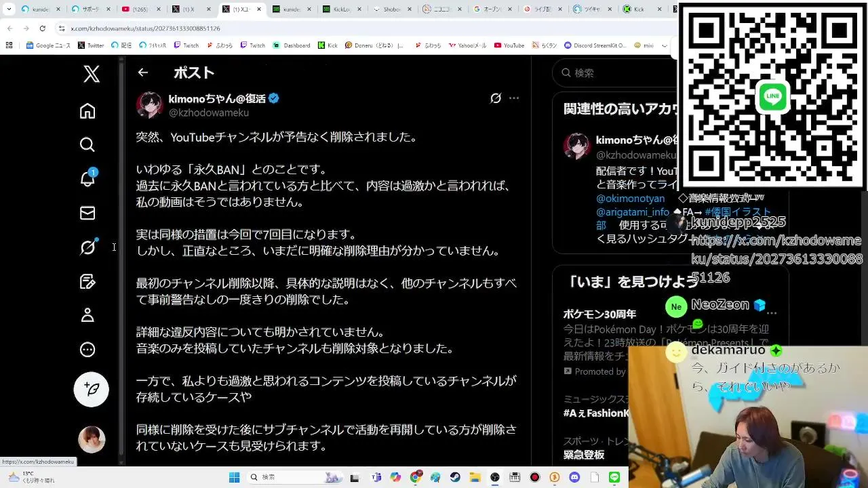868x488 pixels.
Task: Switch to the Shobo browser tab
Action: click(393, 9)
